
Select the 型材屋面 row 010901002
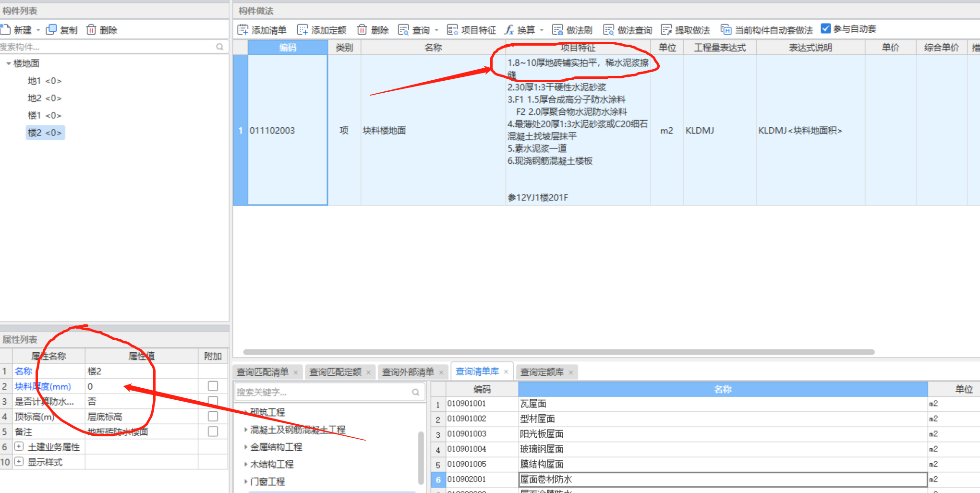(x=706, y=419)
